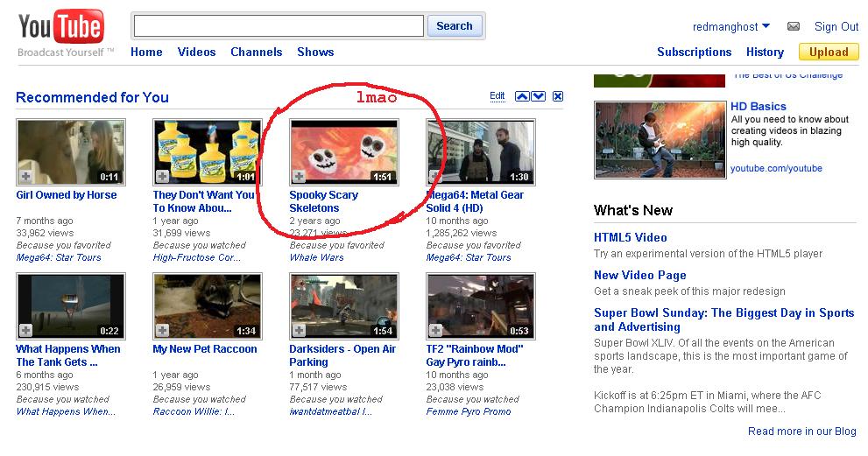
Task: Open My New Pet Raccoon title link
Action: pyautogui.click(x=205, y=349)
